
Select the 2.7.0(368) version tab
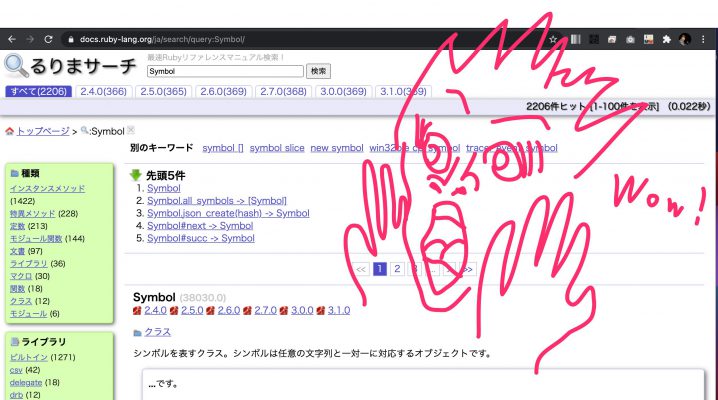283,91
